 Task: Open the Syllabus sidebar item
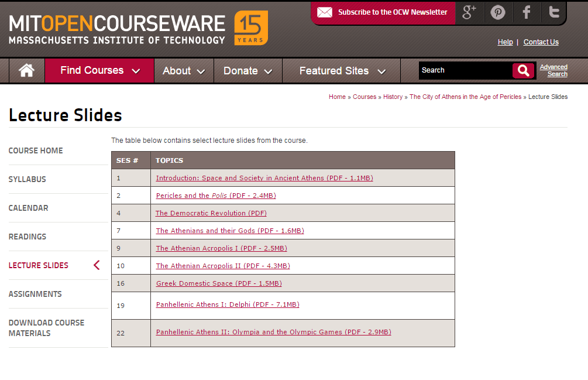pos(27,179)
